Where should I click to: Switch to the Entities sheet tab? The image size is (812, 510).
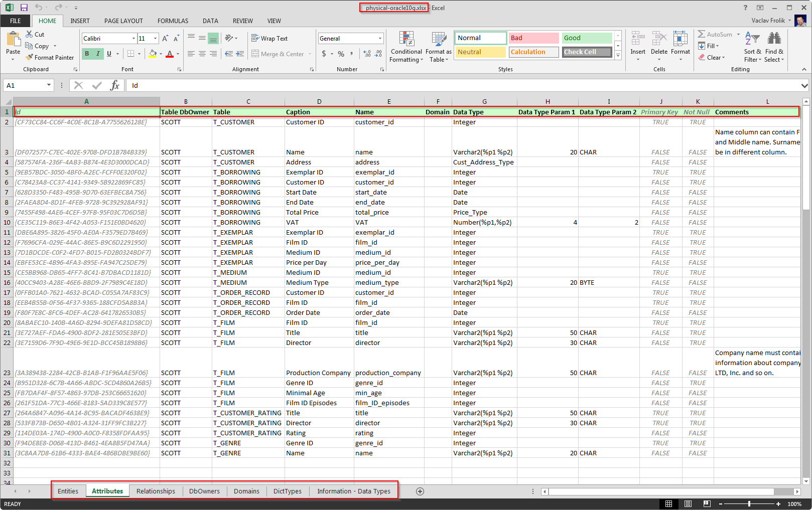coord(68,491)
